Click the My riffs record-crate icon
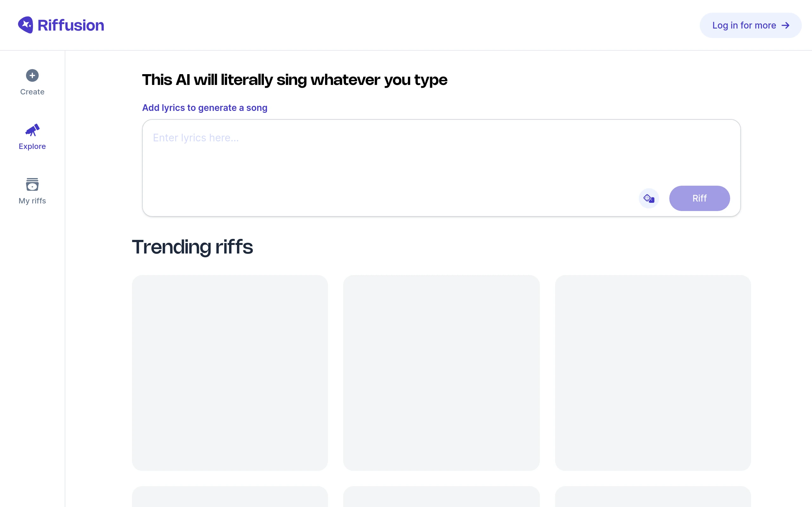The height and width of the screenshot is (507, 812). [32, 184]
